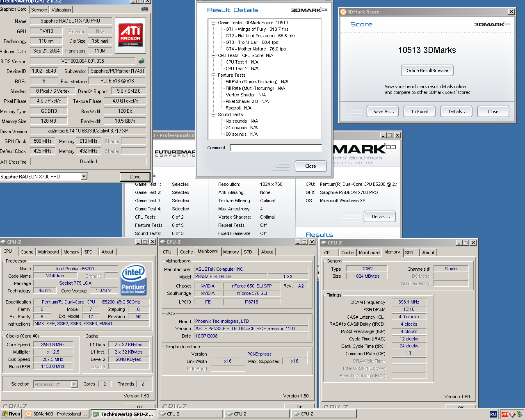525x420 pixels.
Task: Switch to the first CPU-Z taskbar item
Action: pyautogui.click(x=190, y=414)
